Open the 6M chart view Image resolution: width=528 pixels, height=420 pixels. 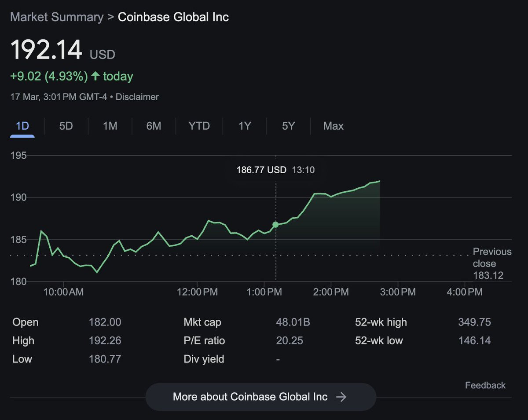154,126
